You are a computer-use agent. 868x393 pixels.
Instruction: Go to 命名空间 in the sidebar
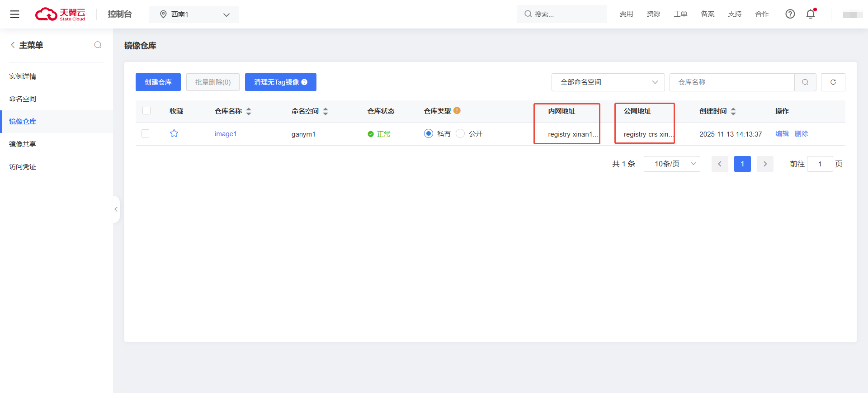tap(23, 99)
